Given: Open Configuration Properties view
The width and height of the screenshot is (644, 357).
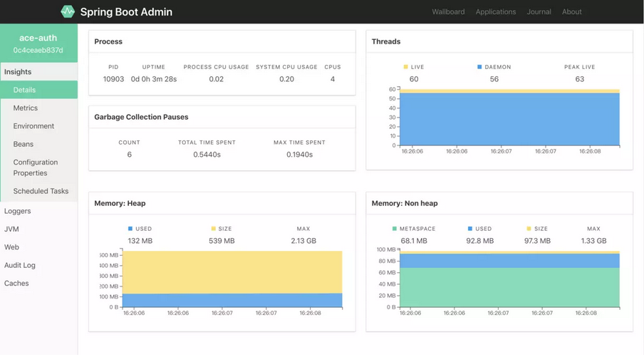Looking at the screenshot, I should pyautogui.click(x=38, y=167).
